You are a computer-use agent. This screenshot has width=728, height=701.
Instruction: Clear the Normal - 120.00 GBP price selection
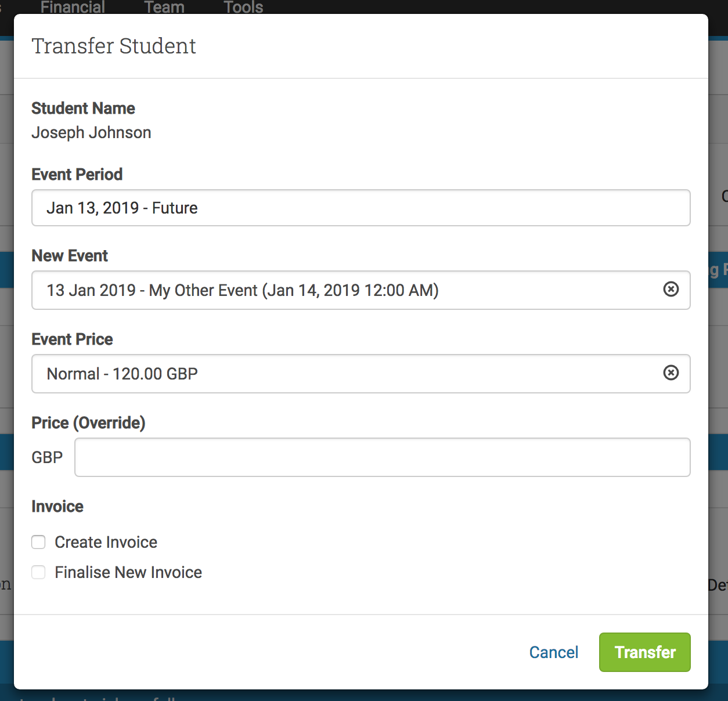[x=671, y=373]
